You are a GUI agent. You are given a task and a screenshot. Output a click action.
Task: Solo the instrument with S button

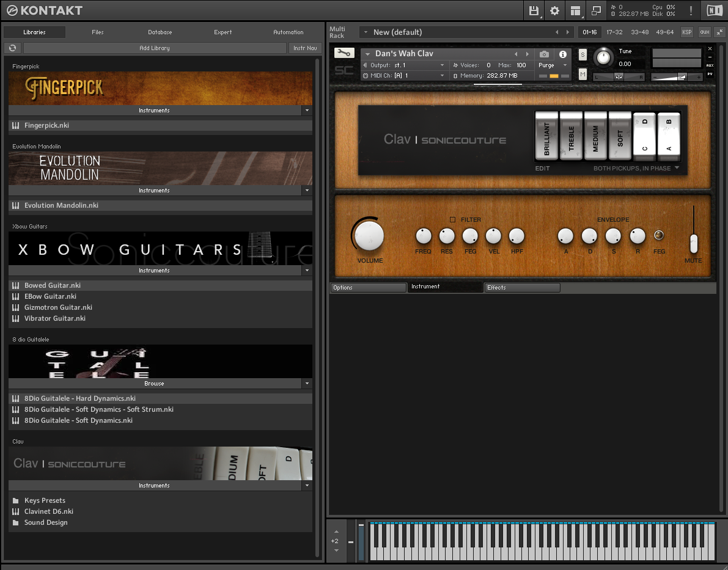tap(583, 55)
